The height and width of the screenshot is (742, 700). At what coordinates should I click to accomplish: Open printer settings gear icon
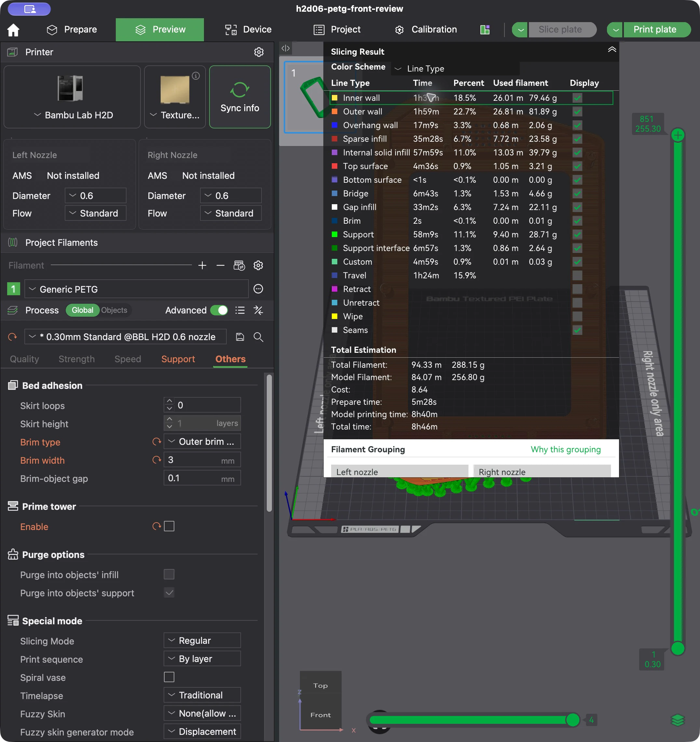(259, 52)
